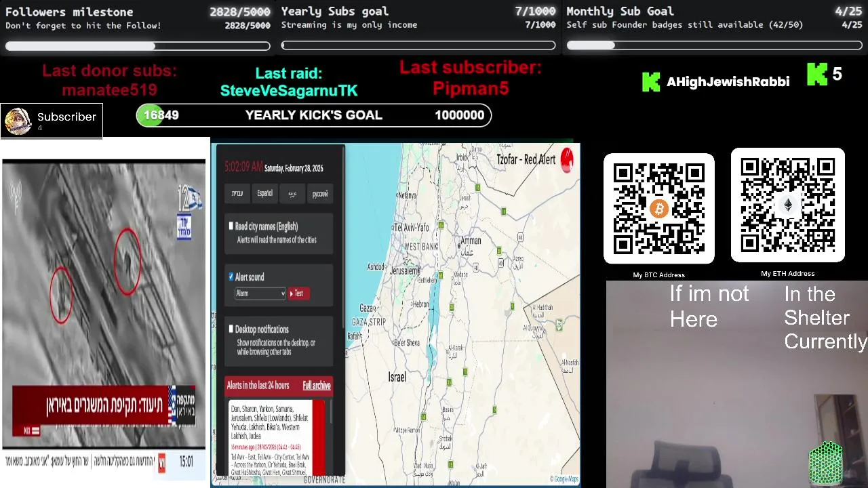Click the Yearly Subs goal progress bar
The width and height of the screenshot is (868, 488).
tap(418, 45)
